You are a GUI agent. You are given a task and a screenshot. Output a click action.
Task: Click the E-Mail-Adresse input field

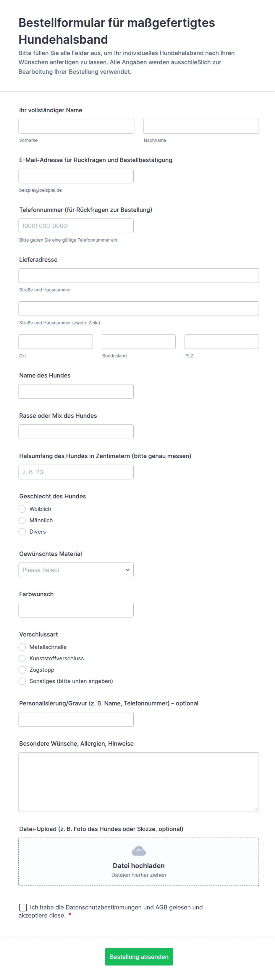76,176
